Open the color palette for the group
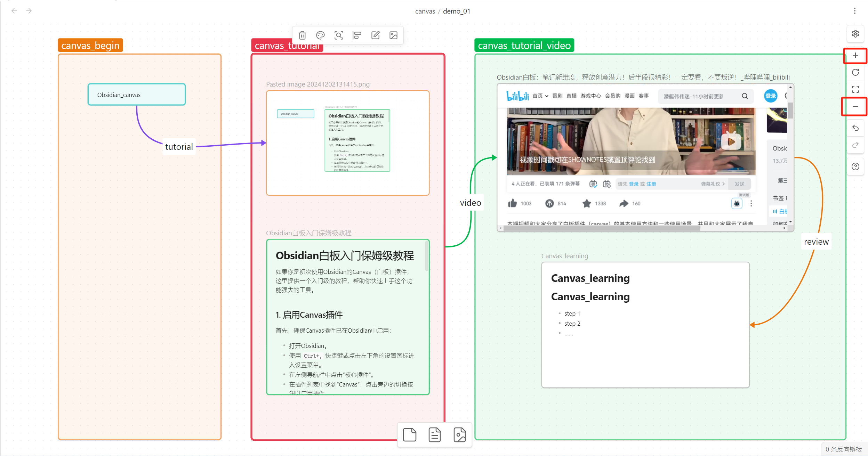The height and width of the screenshot is (456, 868). click(320, 35)
